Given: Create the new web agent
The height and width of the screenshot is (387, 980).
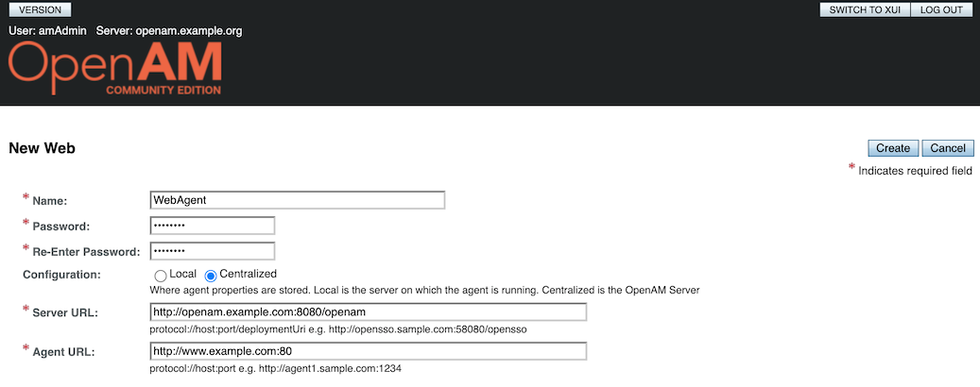Looking at the screenshot, I should coord(893,148).
